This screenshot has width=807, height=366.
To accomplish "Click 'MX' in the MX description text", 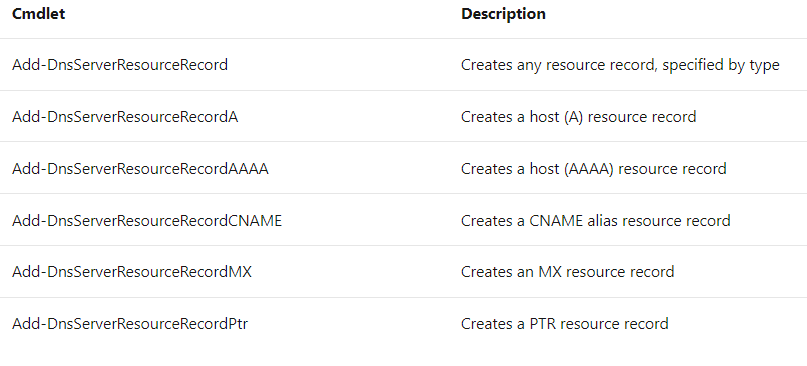I will pyautogui.click(x=550, y=271).
